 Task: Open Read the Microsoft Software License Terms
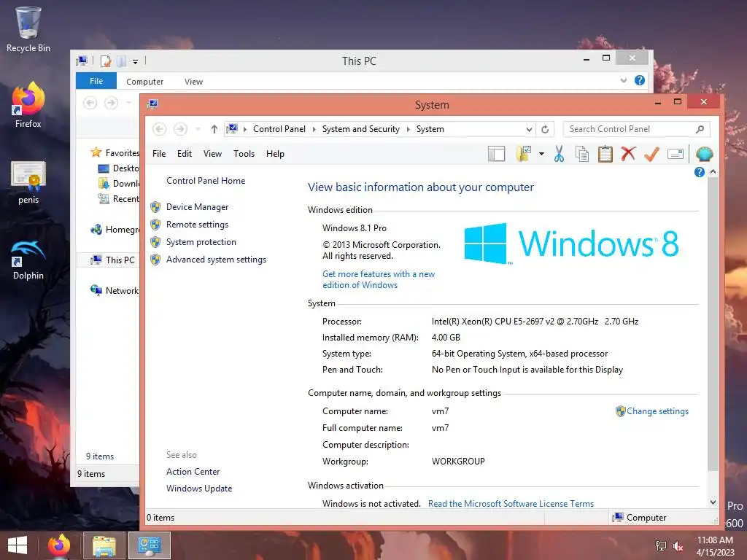click(x=511, y=503)
